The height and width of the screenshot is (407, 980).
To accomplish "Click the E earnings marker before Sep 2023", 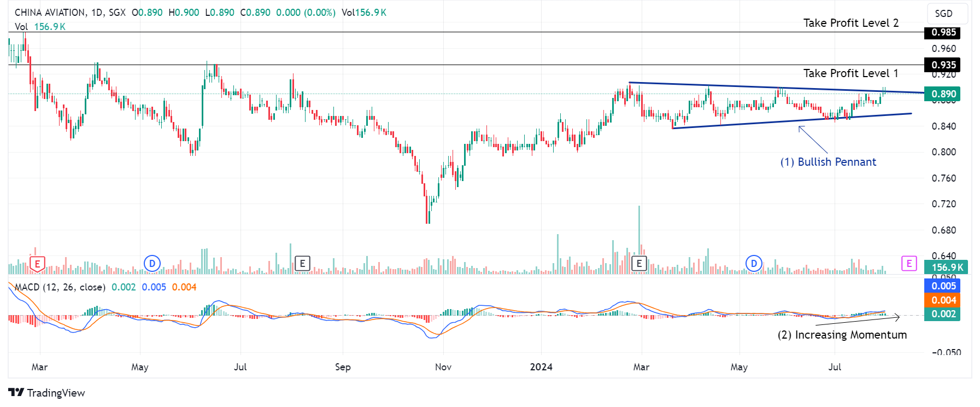I will pyautogui.click(x=302, y=264).
